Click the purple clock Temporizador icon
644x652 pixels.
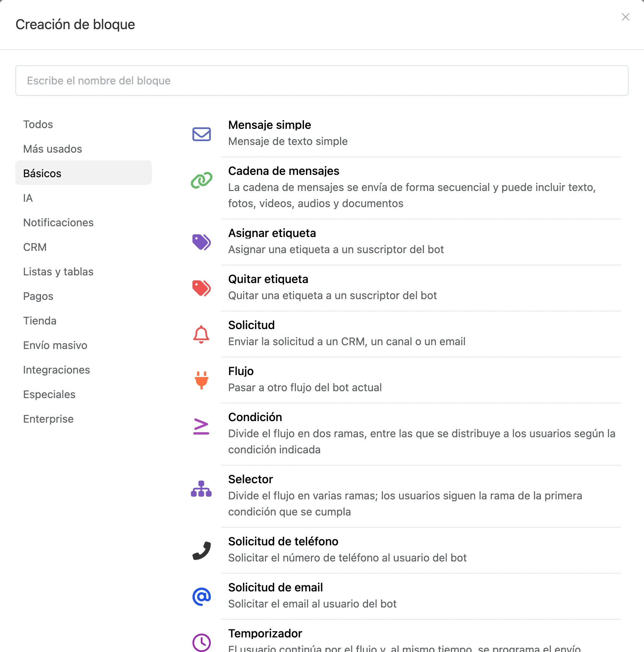201,642
